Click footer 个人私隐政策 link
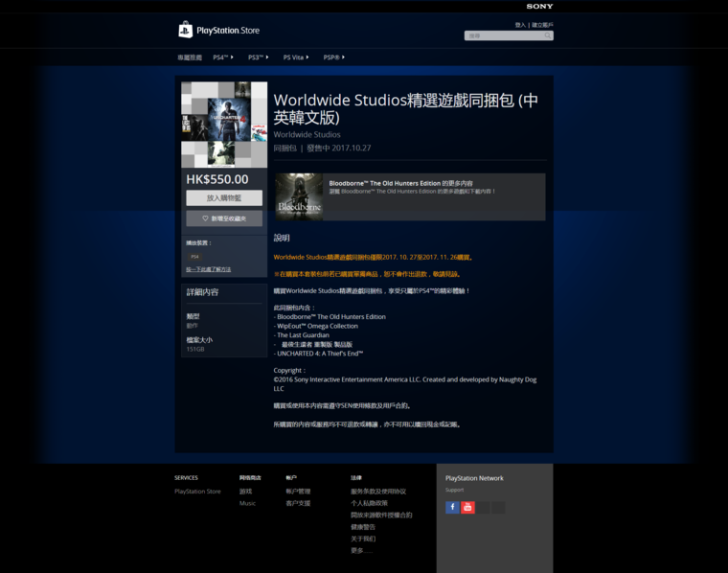Screen dimensions: 728x573 click(x=369, y=503)
